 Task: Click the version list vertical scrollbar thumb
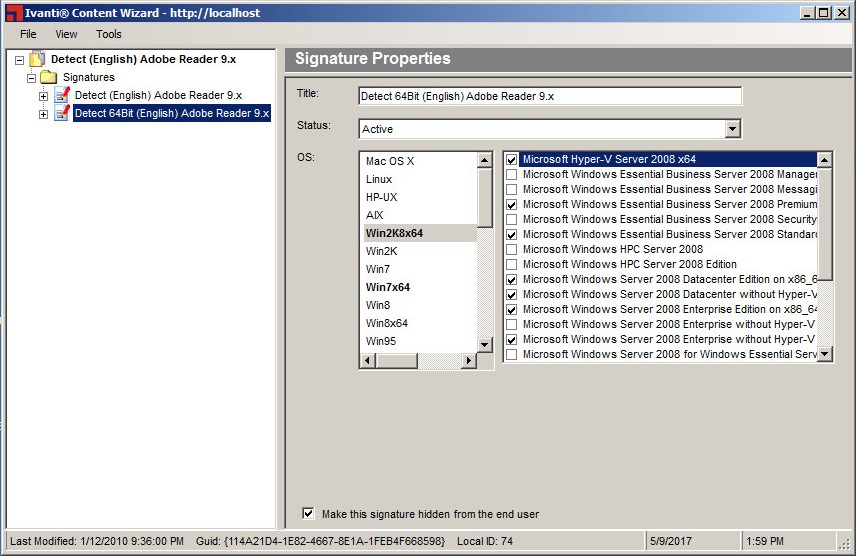point(824,224)
